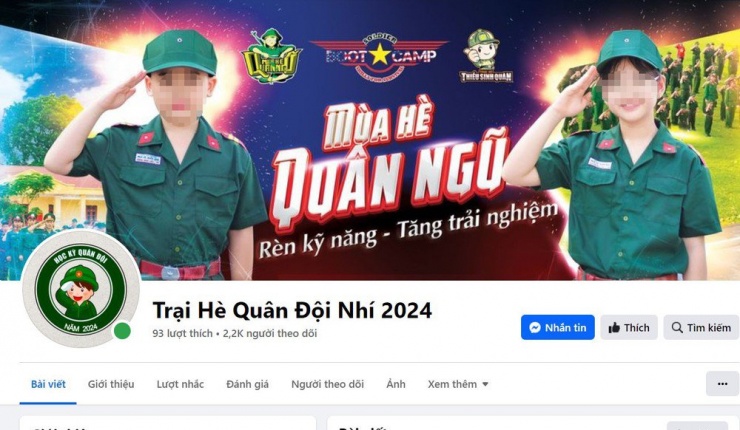Click the Xem thêm dropdown arrow
The height and width of the screenshot is (430, 740).
pyautogui.click(x=485, y=385)
